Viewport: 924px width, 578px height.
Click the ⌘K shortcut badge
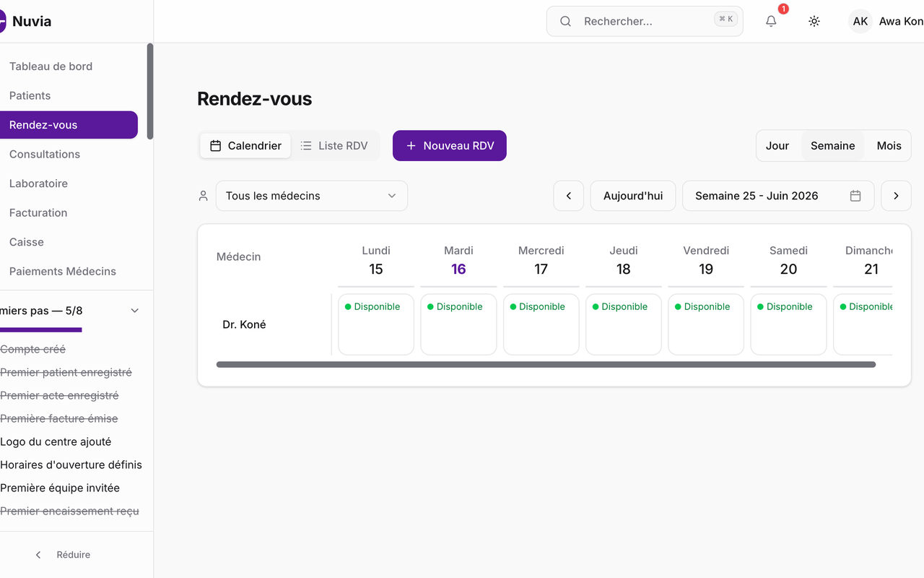coord(725,20)
